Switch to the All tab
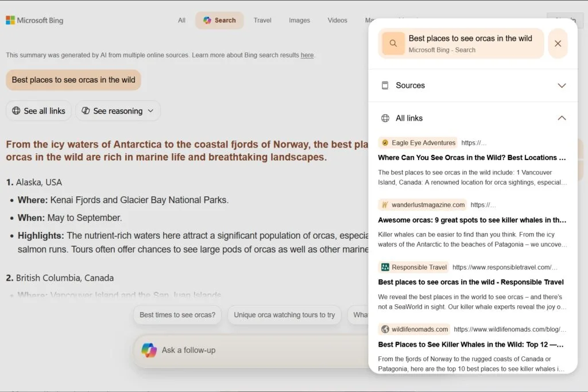The height and width of the screenshot is (392, 588). (181, 20)
